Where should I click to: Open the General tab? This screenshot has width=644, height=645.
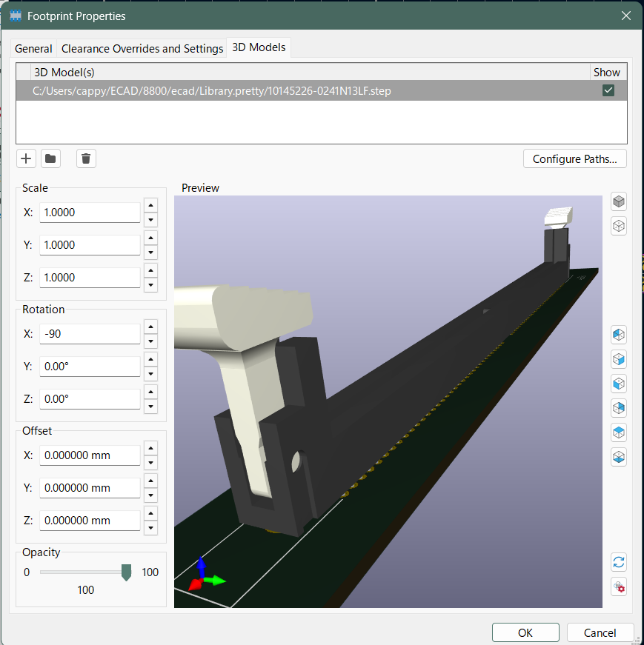(33, 49)
